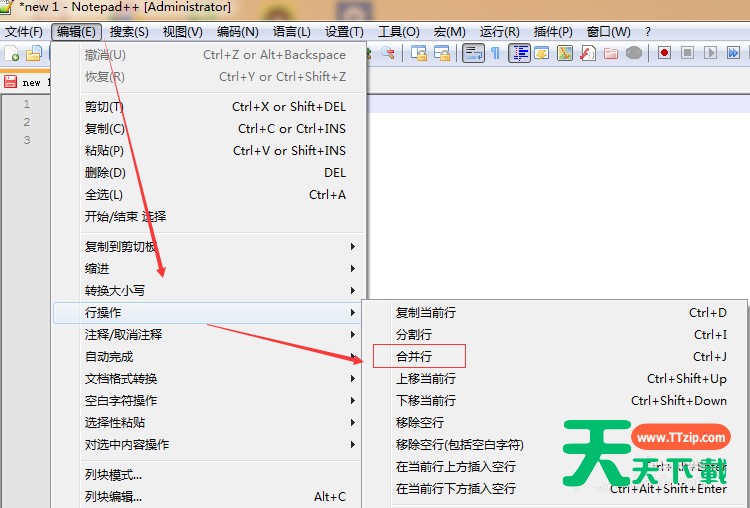
Task: Close the 编辑(E) menu
Action: [77, 32]
